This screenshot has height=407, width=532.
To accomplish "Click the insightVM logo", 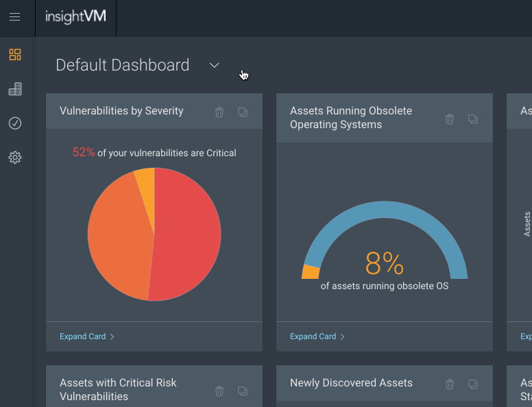I will coord(75,16).
